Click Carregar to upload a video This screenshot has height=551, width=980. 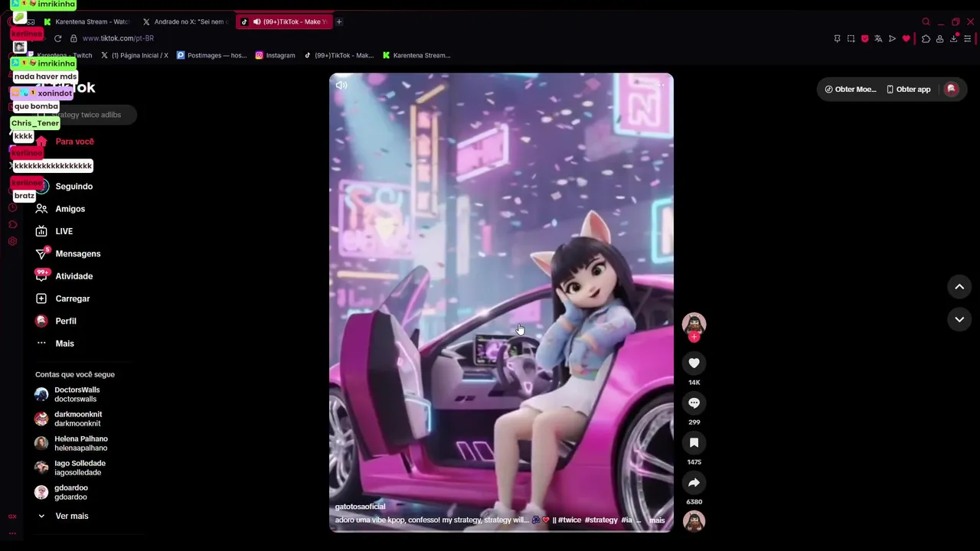click(x=73, y=298)
